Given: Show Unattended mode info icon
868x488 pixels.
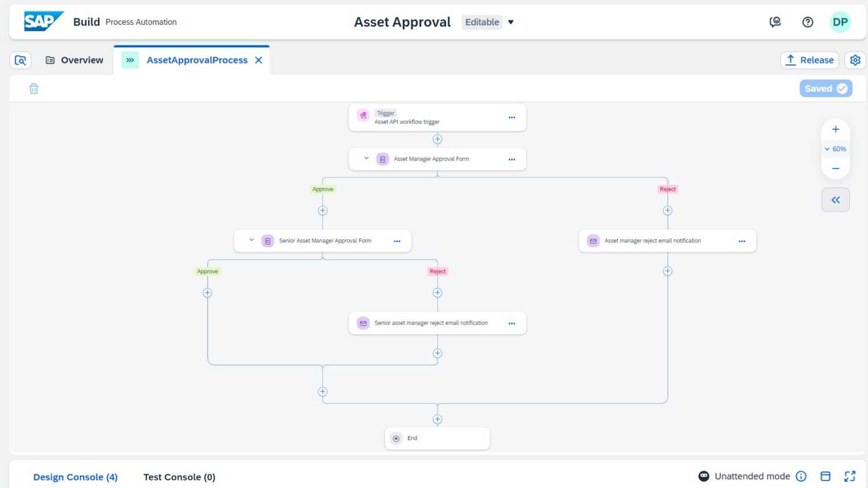Looking at the screenshot, I should [801, 476].
